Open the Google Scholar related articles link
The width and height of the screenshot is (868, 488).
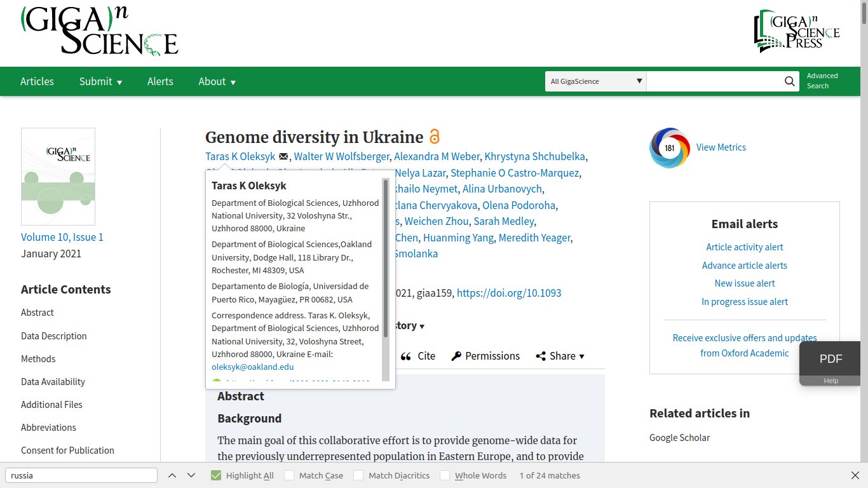point(679,438)
